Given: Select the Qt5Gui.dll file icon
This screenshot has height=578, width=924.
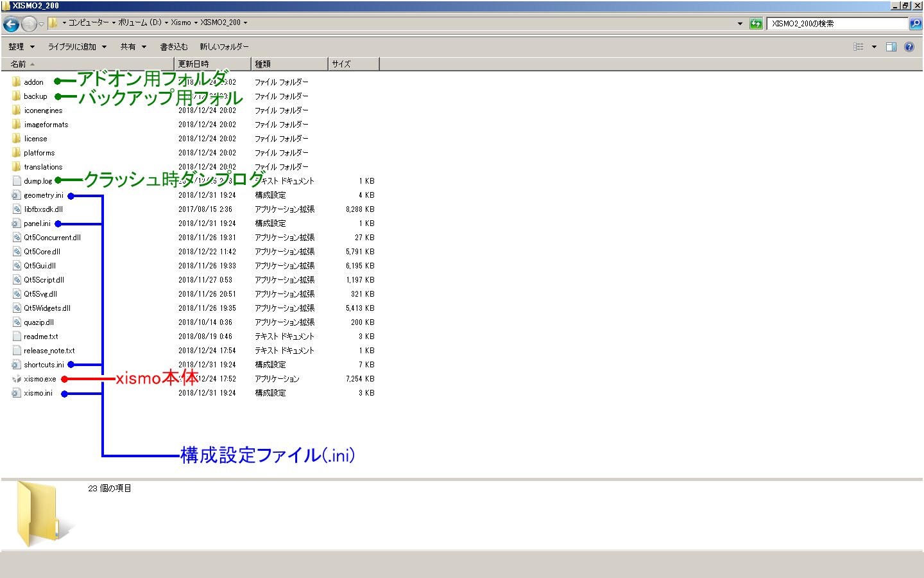Looking at the screenshot, I should 17,266.
